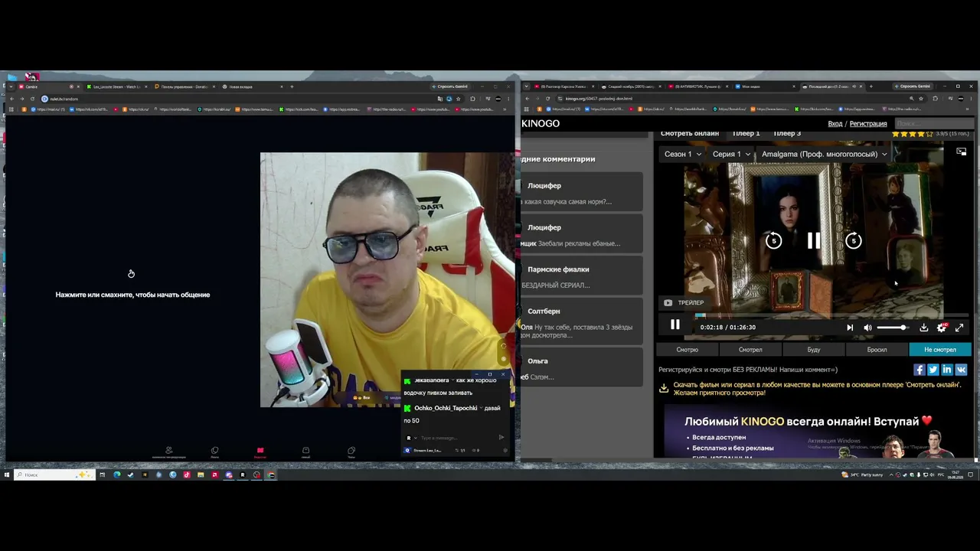Share the page on VK
This screenshot has height=551, width=980.
961,370
